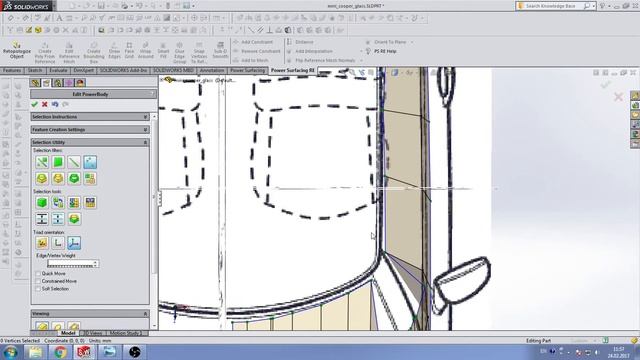Accept Edit PowerBody with green checkmark
This screenshot has width=640, height=360.
click(x=34, y=104)
